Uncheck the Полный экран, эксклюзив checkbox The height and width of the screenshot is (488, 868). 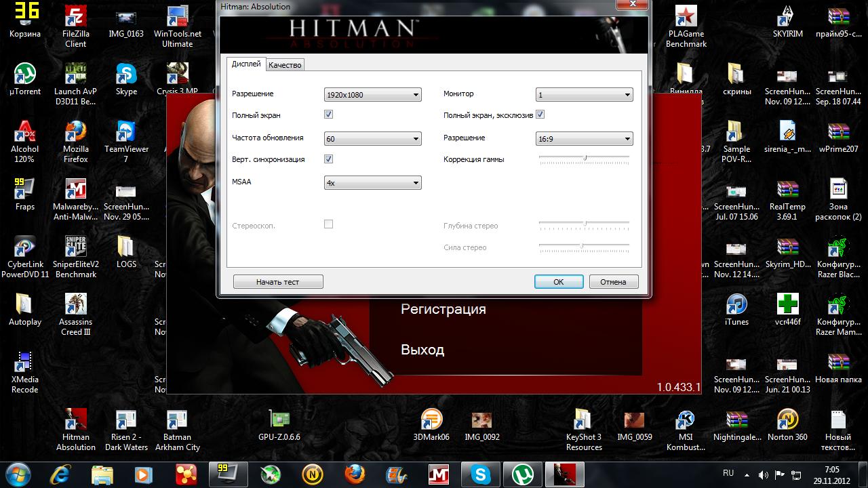(540, 115)
